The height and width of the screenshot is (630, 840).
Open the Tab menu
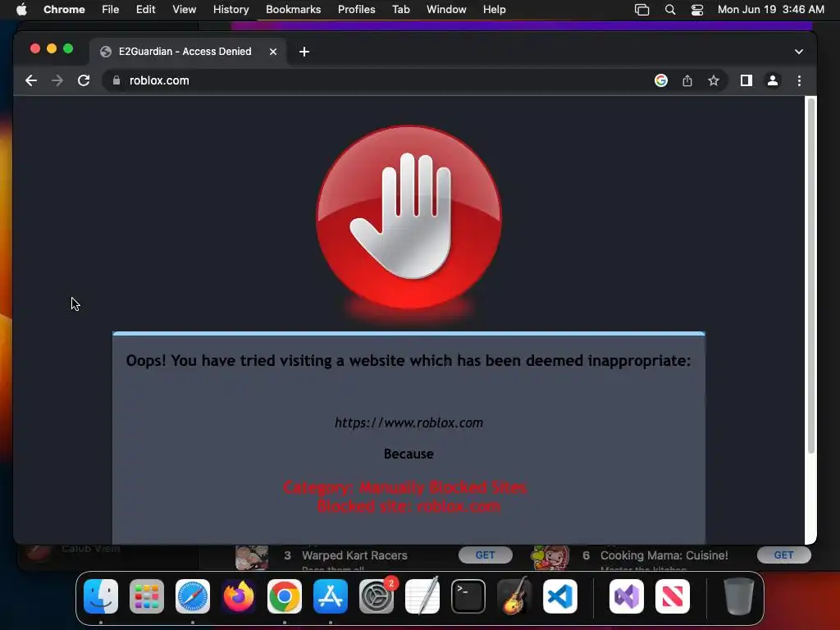pos(400,9)
